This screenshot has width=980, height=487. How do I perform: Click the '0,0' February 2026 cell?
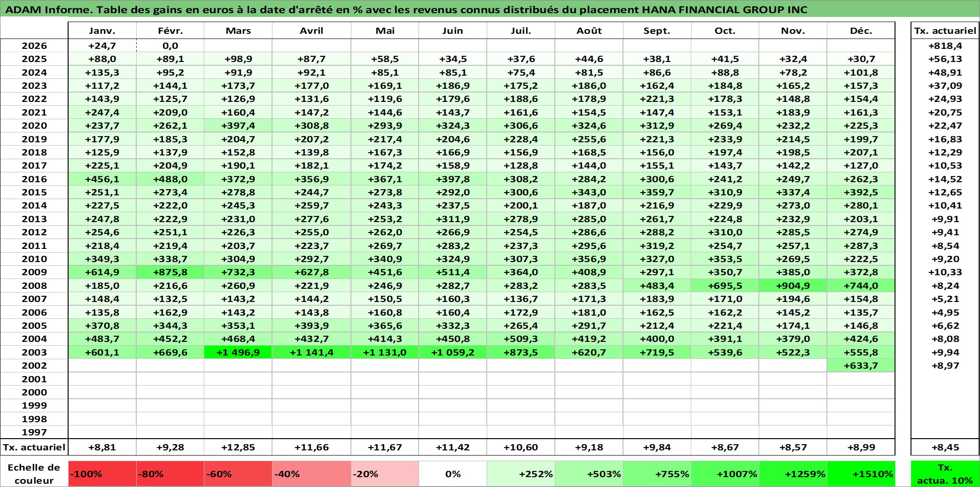point(170,46)
